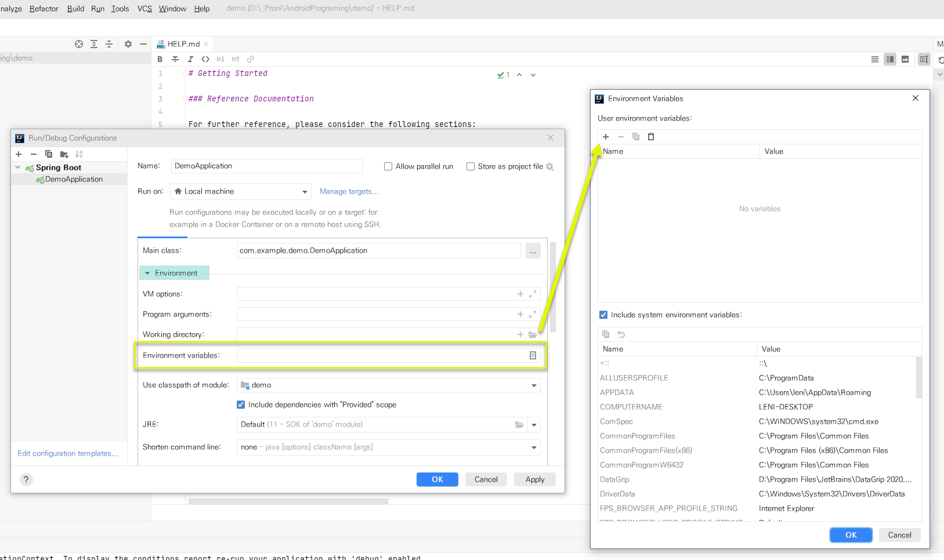Select the ComSpec variable row
The image size is (944, 560).
click(x=758, y=421)
